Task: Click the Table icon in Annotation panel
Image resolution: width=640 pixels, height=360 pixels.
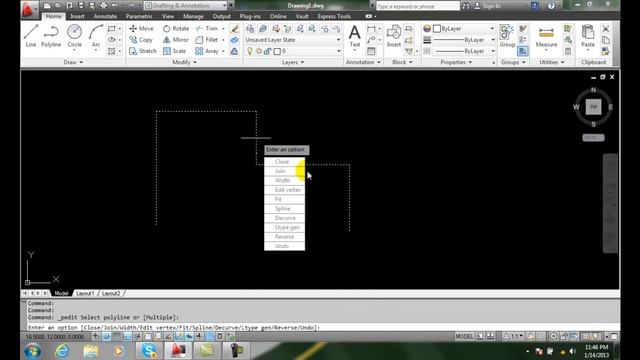Action: (371, 51)
